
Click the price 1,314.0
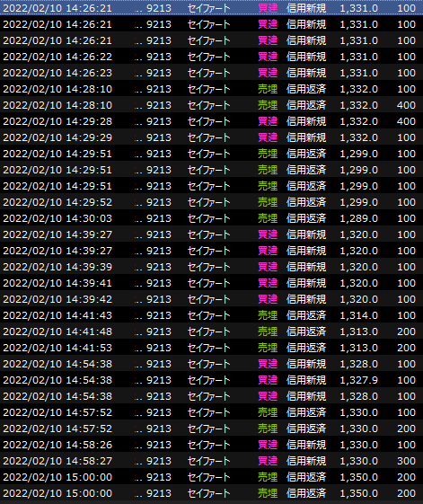(x=358, y=315)
